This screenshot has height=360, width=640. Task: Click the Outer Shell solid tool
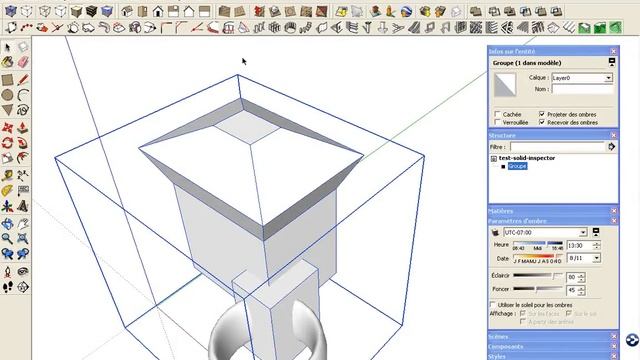point(476,11)
